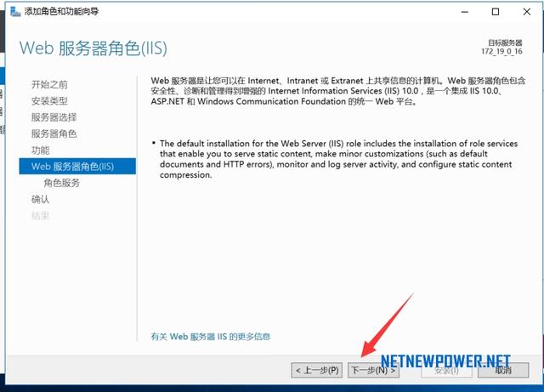Select the 安装类型 step
The height and width of the screenshot is (392, 544).
[49, 101]
